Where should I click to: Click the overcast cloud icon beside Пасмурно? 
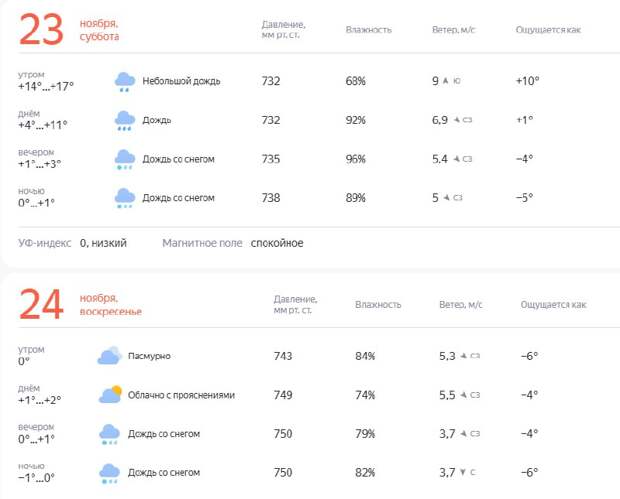pos(110,355)
